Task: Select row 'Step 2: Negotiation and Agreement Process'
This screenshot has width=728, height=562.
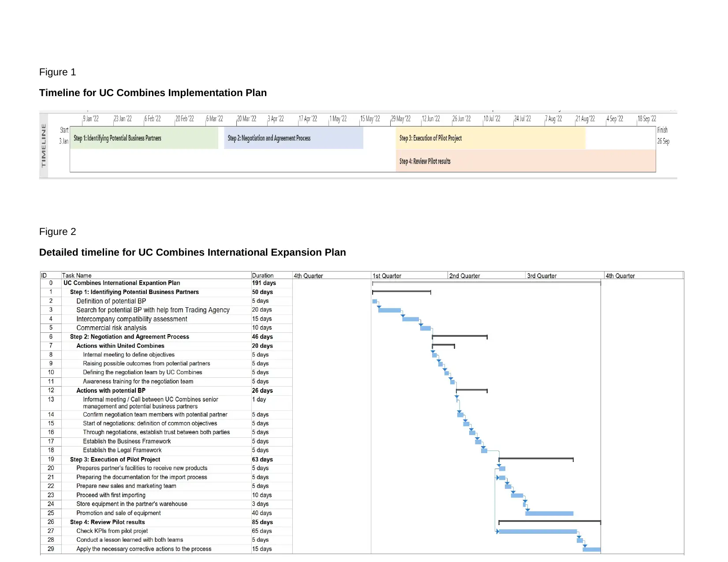Action: coord(166,337)
